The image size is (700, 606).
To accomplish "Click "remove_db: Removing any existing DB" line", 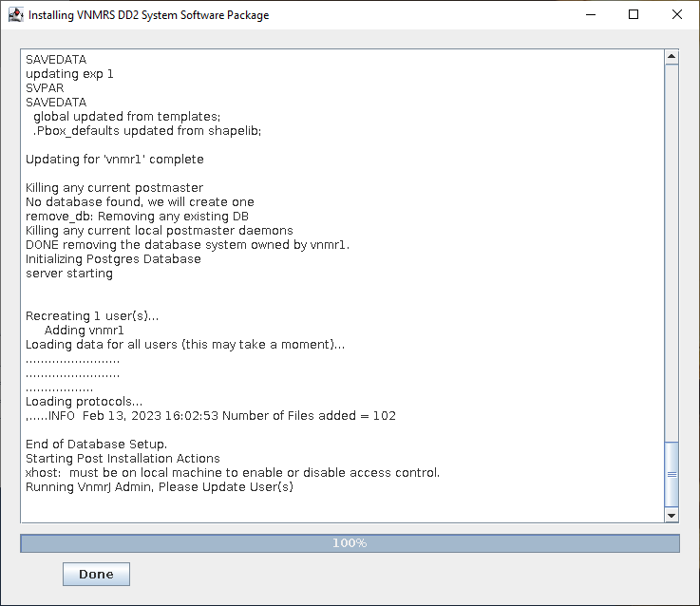I will (x=137, y=217).
